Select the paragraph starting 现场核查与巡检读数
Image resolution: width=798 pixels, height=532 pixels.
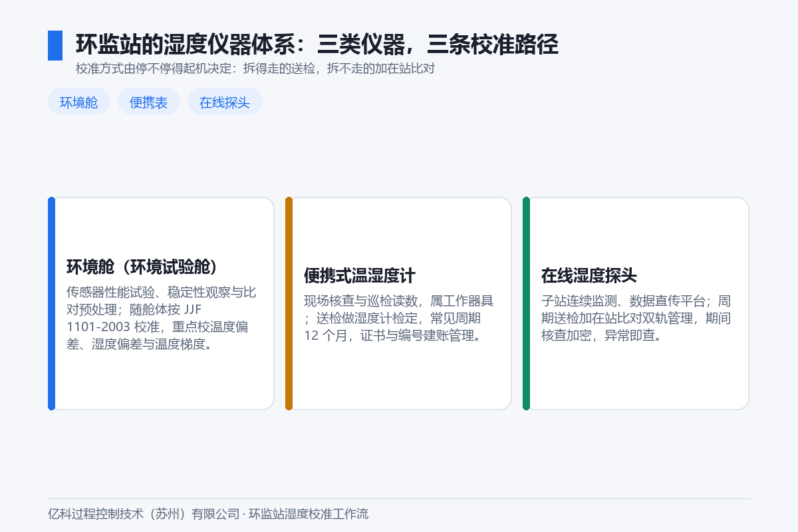coord(399,318)
